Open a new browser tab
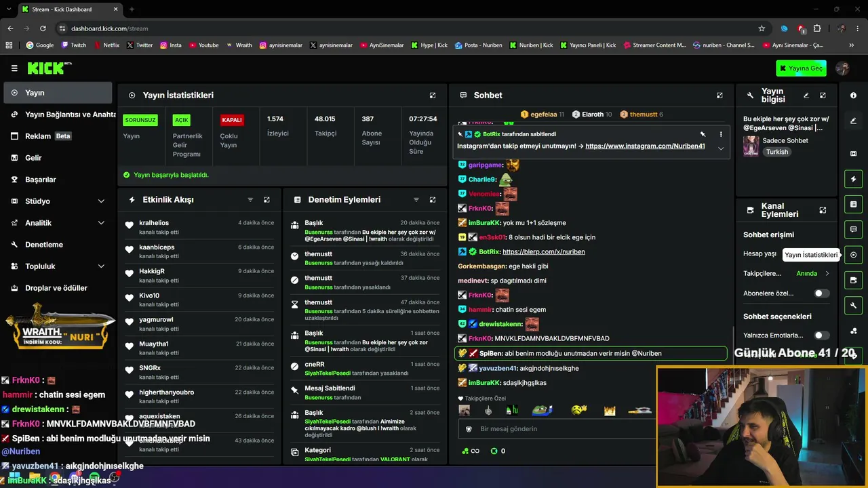868x488 pixels. coord(132,9)
